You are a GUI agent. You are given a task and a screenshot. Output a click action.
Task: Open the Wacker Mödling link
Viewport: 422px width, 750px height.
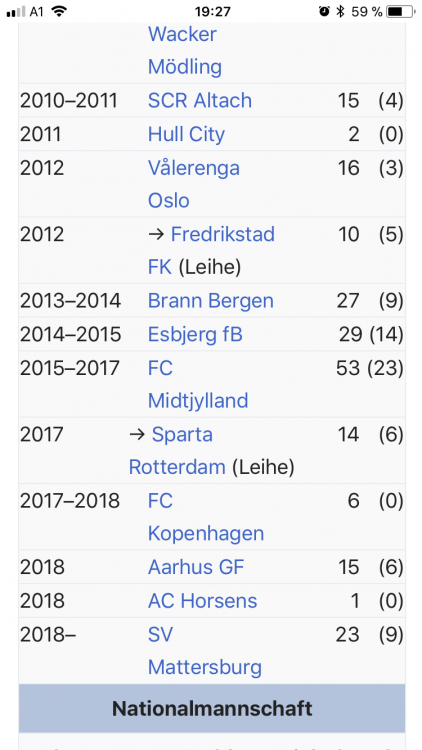tap(185, 50)
